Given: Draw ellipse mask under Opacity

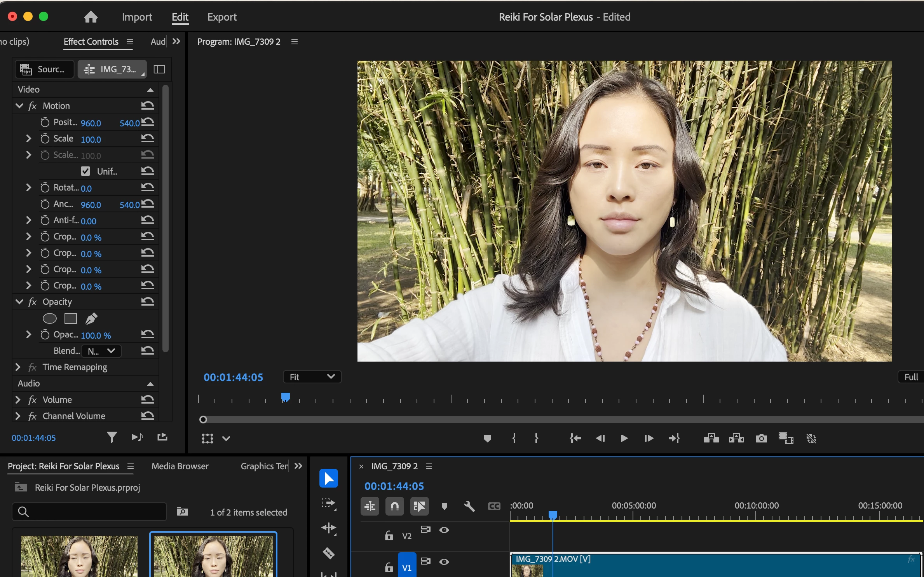Looking at the screenshot, I should click(49, 318).
